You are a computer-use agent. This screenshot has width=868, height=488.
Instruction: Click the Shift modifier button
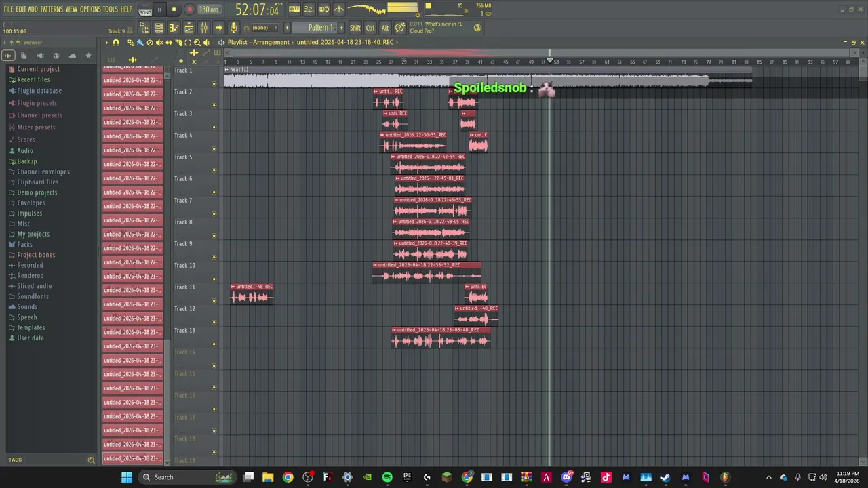[355, 28]
